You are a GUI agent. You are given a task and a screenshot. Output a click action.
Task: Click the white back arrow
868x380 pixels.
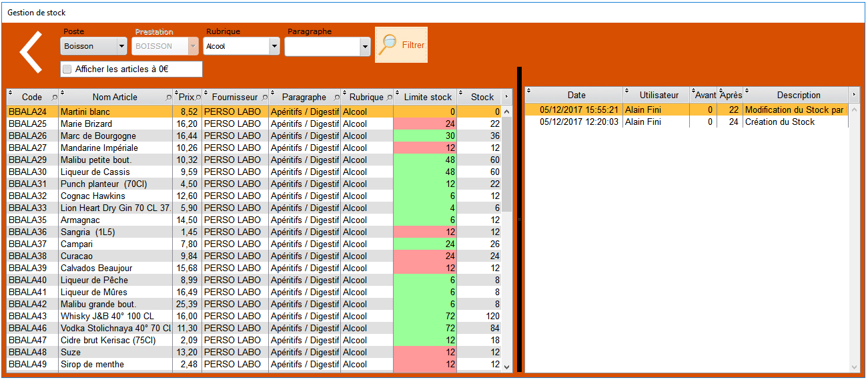(x=31, y=51)
